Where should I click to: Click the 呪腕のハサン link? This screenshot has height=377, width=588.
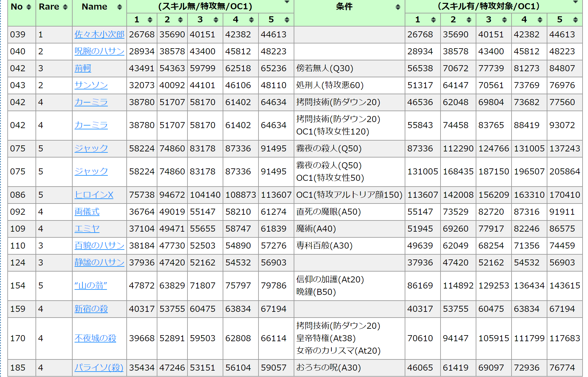click(x=99, y=51)
